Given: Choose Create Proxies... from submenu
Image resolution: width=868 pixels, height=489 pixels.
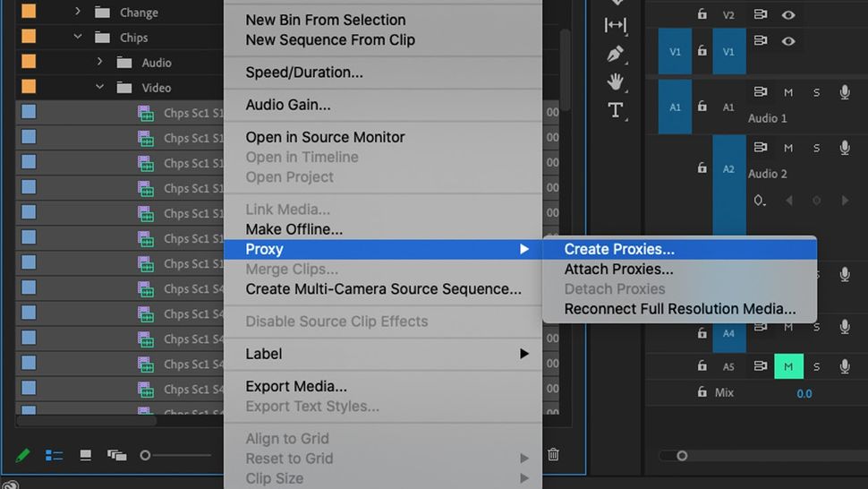Looking at the screenshot, I should 680,249.
